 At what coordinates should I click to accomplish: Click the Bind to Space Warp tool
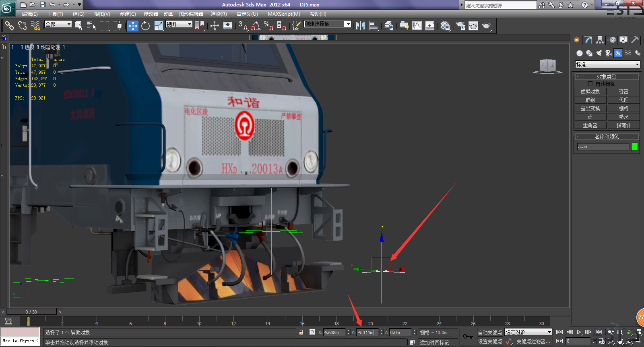click(x=35, y=26)
